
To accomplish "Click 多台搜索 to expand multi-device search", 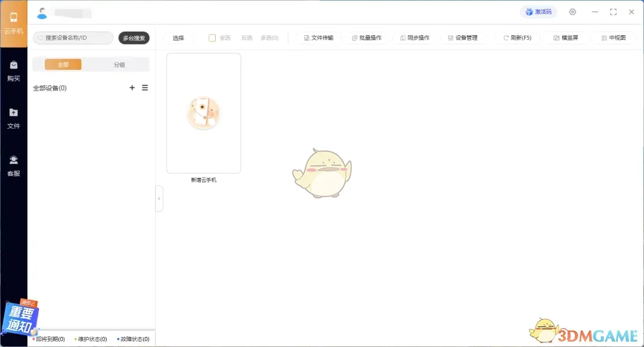I will 134,38.
